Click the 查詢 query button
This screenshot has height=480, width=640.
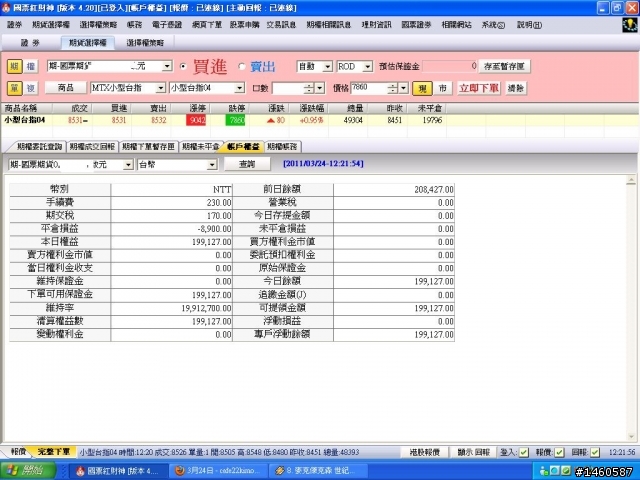pos(247,164)
